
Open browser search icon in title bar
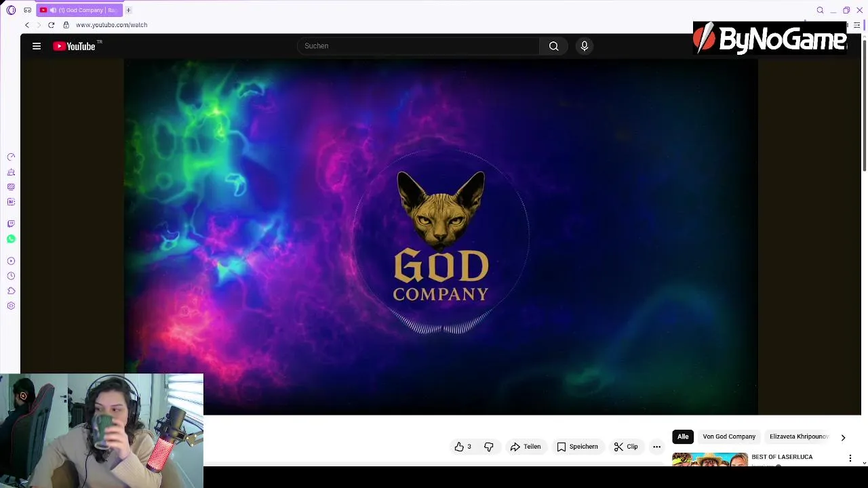pos(820,10)
